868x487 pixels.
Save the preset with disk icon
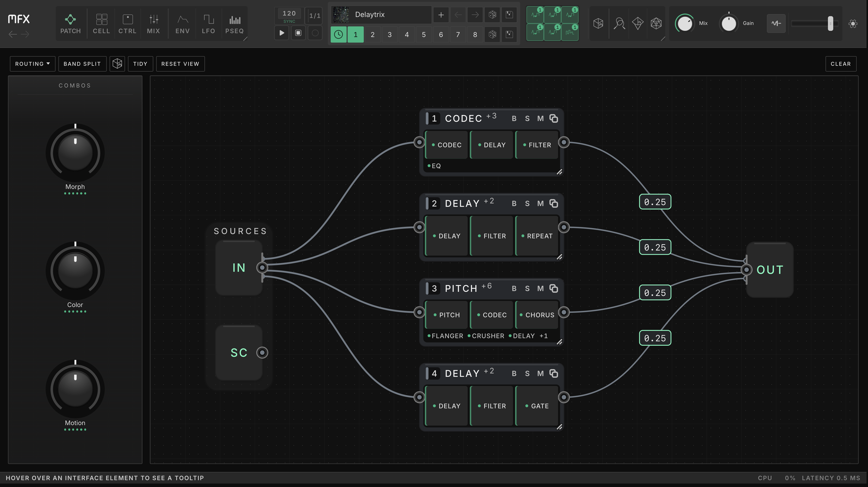click(509, 15)
